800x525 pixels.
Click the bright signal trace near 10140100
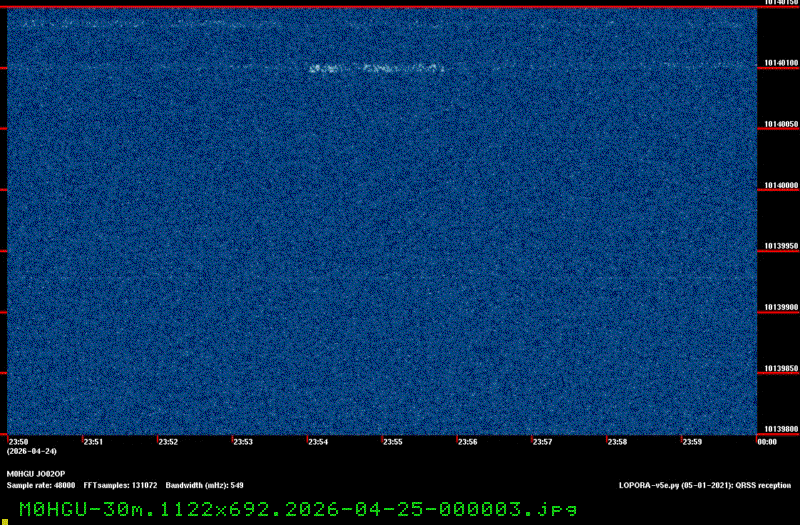click(x=376, y=68)
